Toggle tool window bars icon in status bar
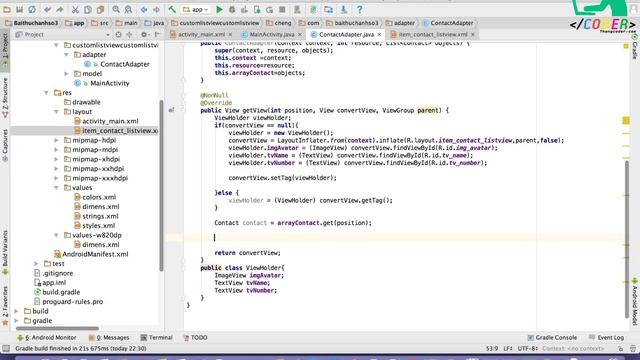 click(6, 349)
